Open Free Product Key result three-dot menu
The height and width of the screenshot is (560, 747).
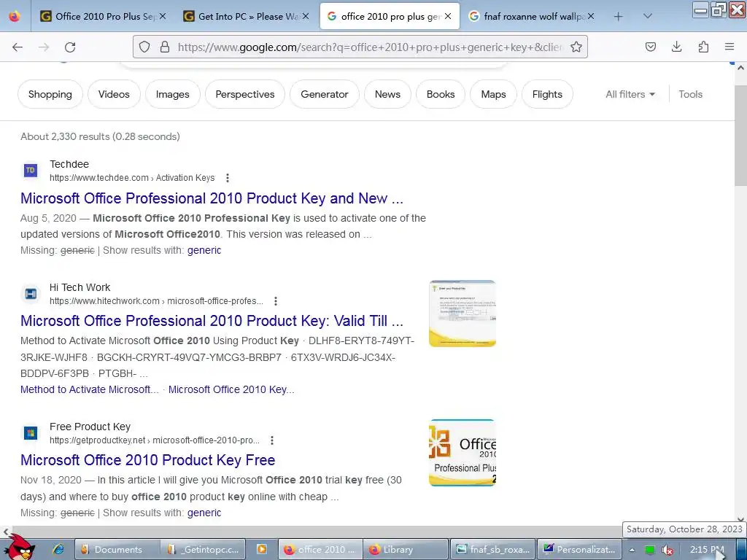click(271, 440)
